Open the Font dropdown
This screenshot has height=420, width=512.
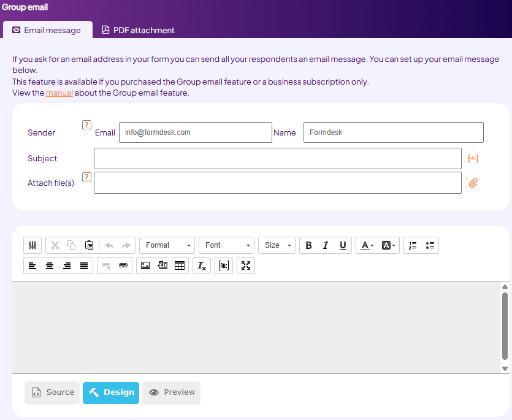227,245
